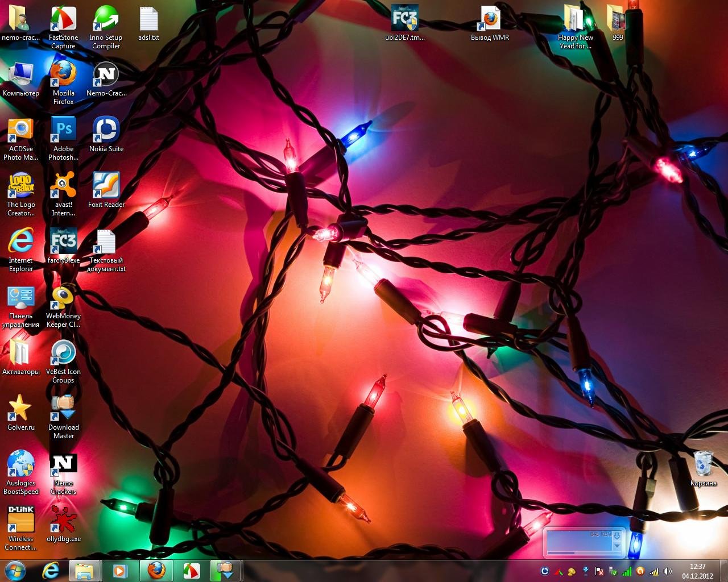
Task: Open D-Link Wireless Connection shortcut
Action: coord(21,529)
